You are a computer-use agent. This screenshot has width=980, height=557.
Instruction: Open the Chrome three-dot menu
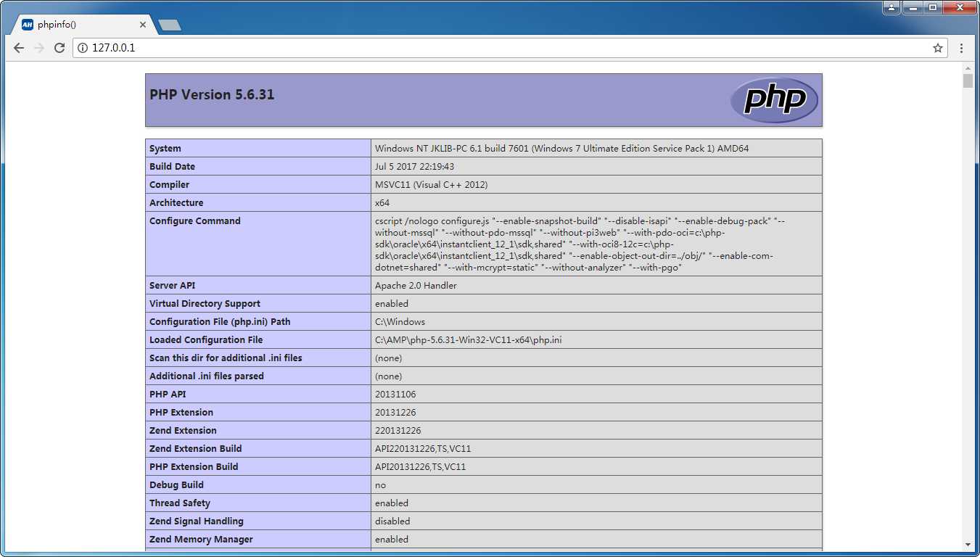pyautogui.click(x=962, y=48)
